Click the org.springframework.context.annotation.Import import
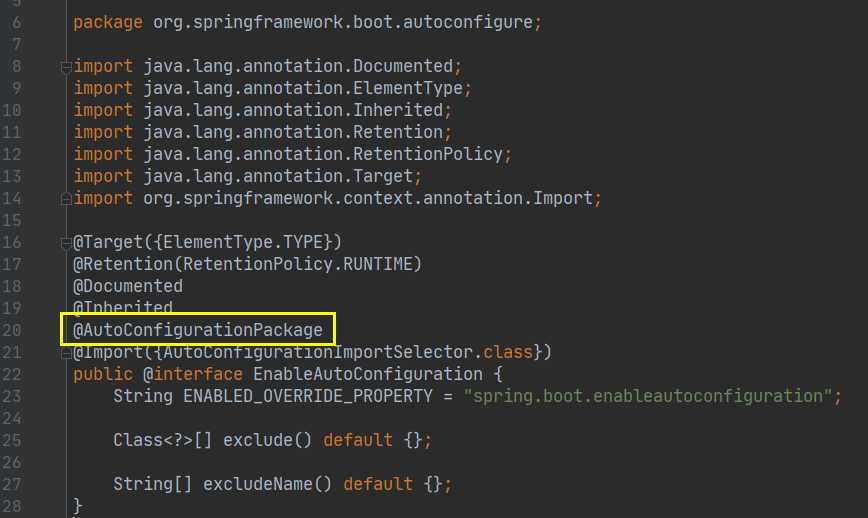The width and height of the screenshot is (868, 518). (x=368, y=198)
